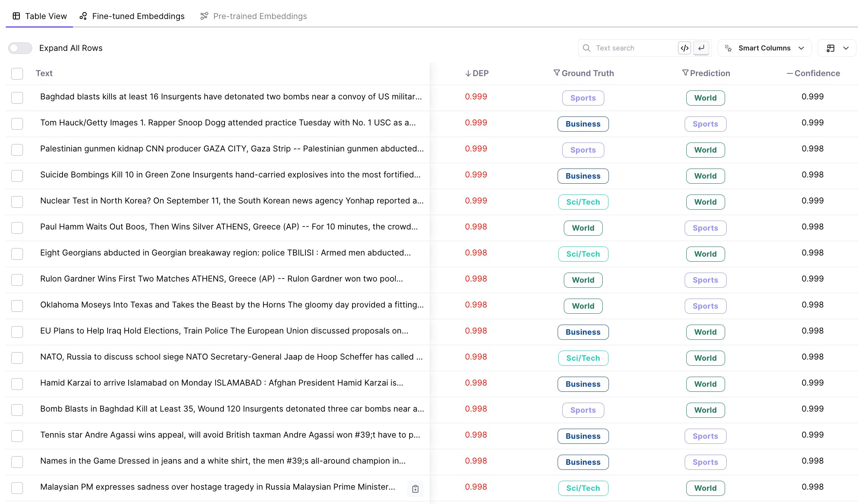
Task: Click the Sci/Tech tag on Nuclear Test row
Action: click(x=583, y=202)
